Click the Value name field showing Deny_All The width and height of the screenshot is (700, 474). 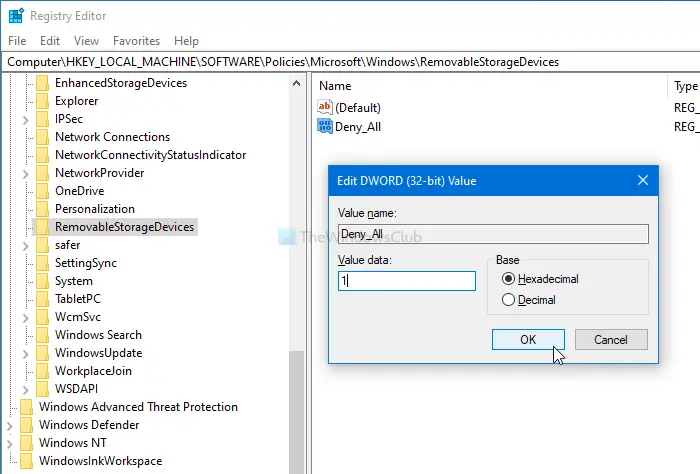[x=493, y=234]
